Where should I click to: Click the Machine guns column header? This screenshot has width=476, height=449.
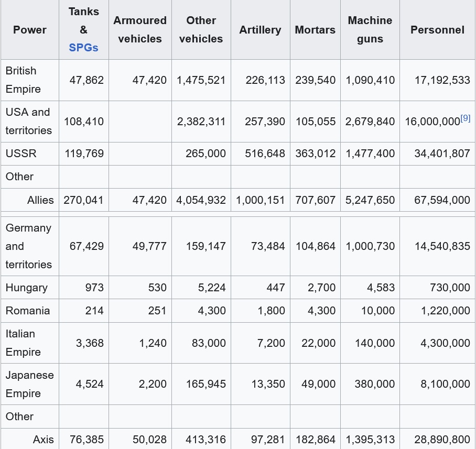pos(370,30)
